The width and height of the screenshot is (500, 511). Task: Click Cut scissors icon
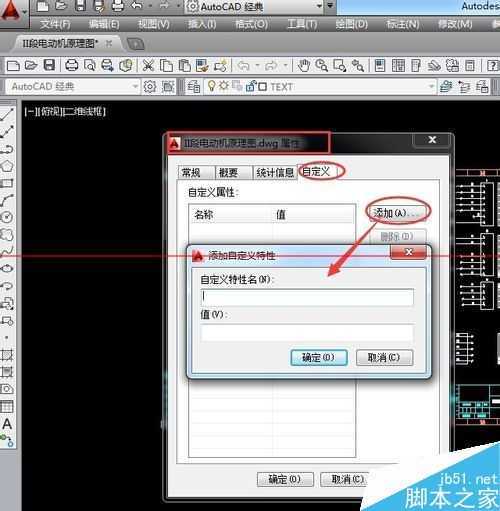148,65
